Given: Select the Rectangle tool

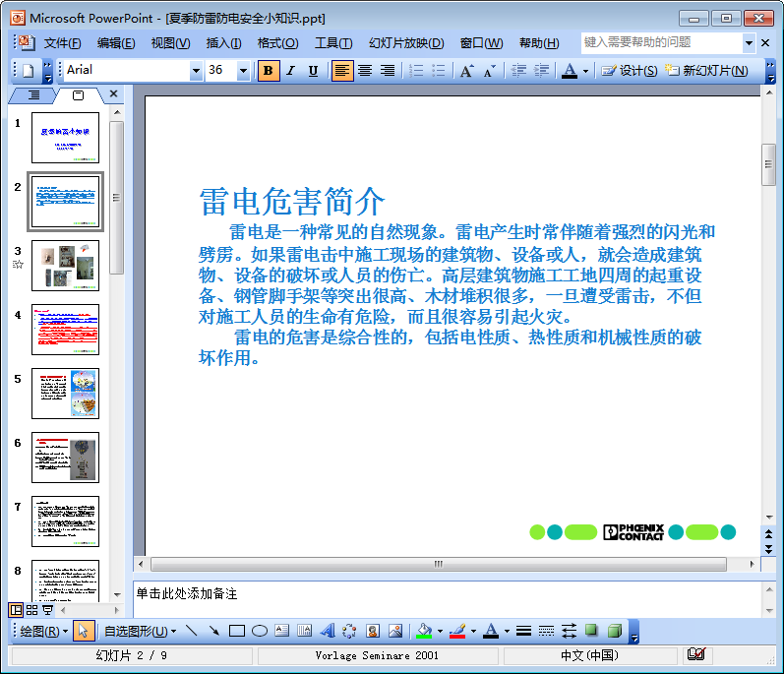Looking at the screenshot, I should (237, 631).
